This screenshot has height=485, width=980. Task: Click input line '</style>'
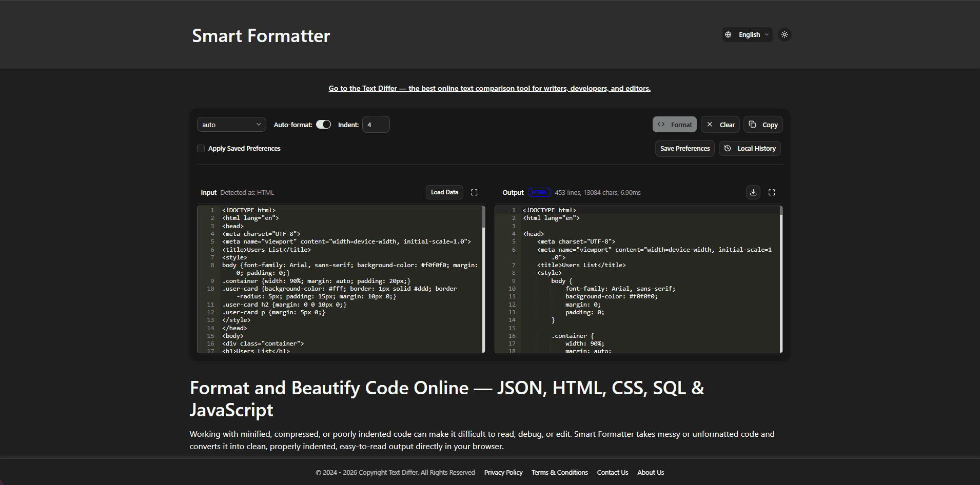237,320
